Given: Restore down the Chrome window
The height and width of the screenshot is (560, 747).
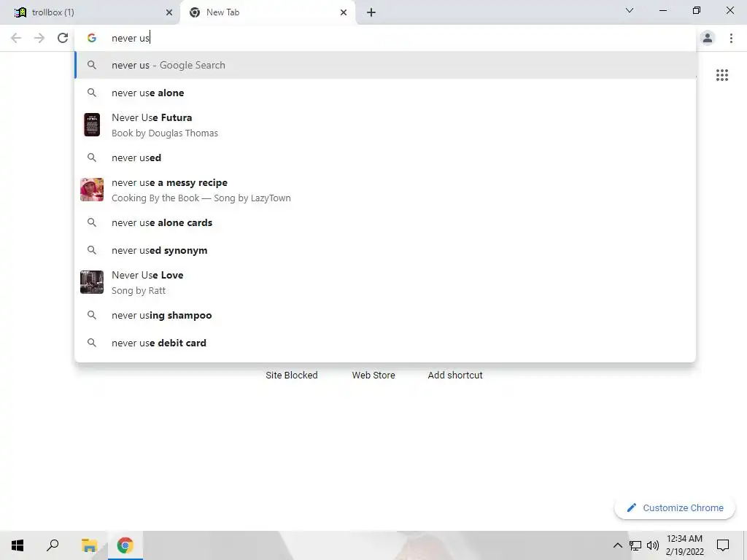Looking at the screenshot, I should coord(697,10).
